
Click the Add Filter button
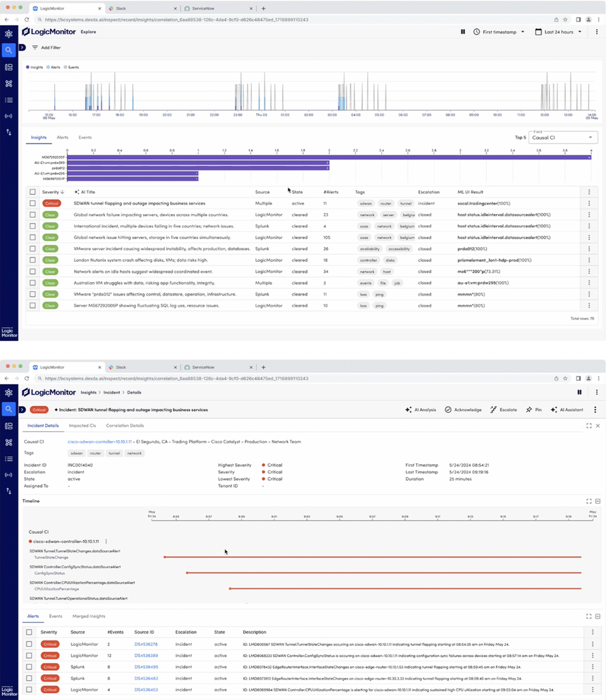click(x=47, y=47)
